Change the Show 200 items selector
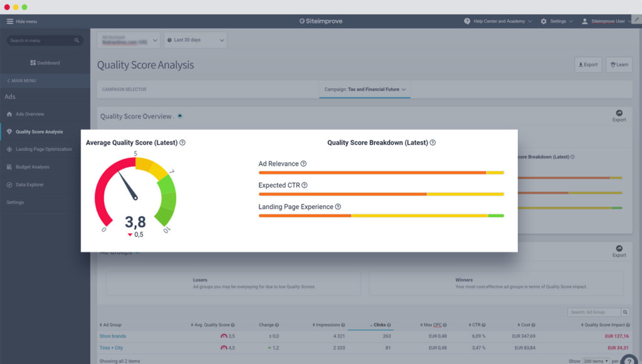 coord(595,360)
